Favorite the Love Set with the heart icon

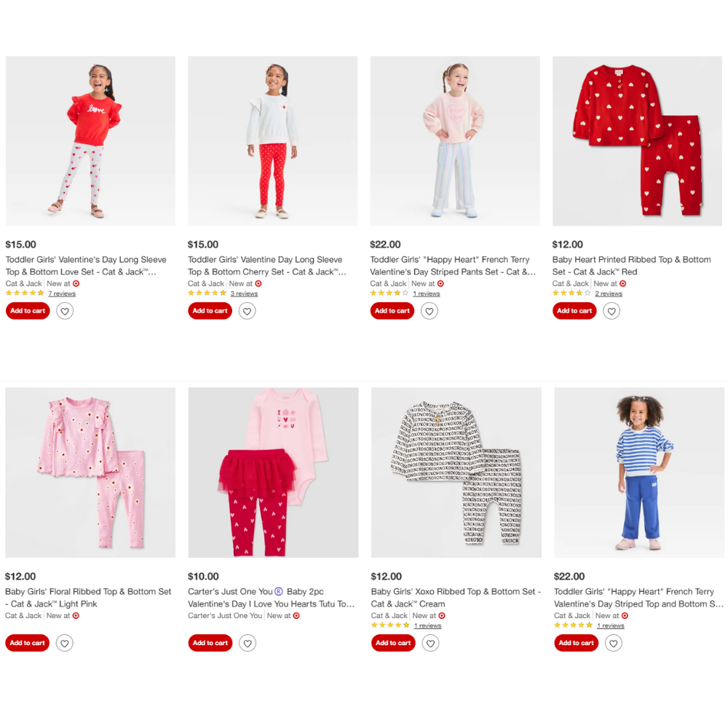tap(65, 311)
